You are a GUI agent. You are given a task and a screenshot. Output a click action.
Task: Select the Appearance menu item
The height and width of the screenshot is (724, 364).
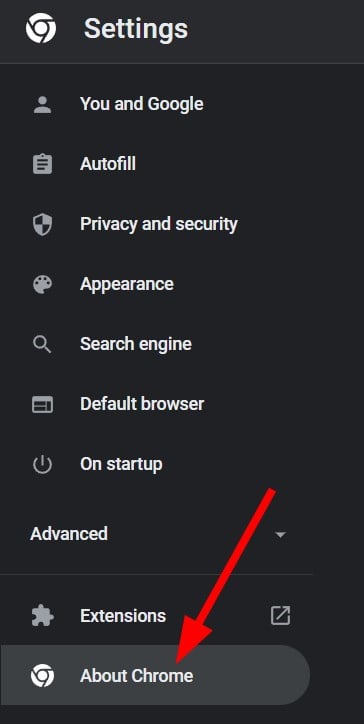127,284
